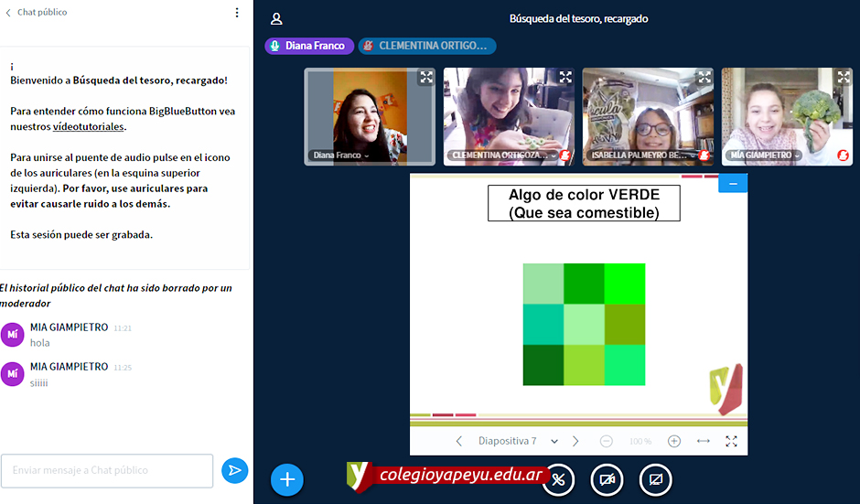Toggle webcam sharing button
The image size is (860, 504).
click(x=606, y=479)
